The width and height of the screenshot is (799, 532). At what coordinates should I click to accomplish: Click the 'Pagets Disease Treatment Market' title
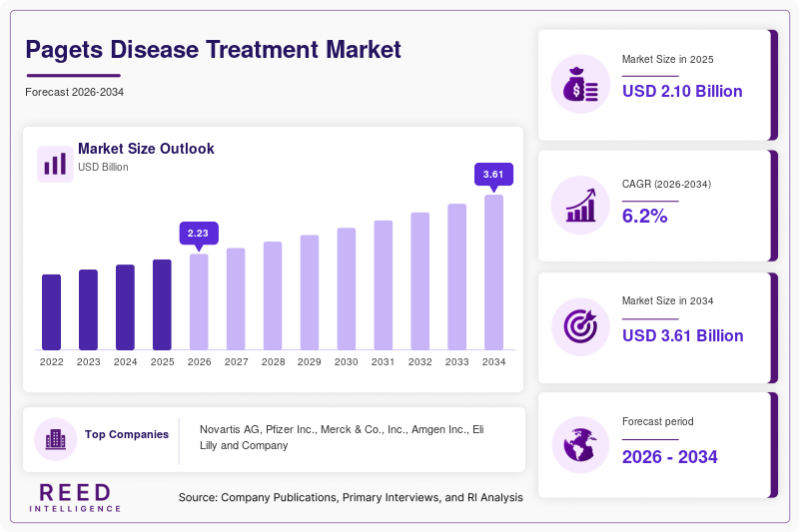[213, 50]
